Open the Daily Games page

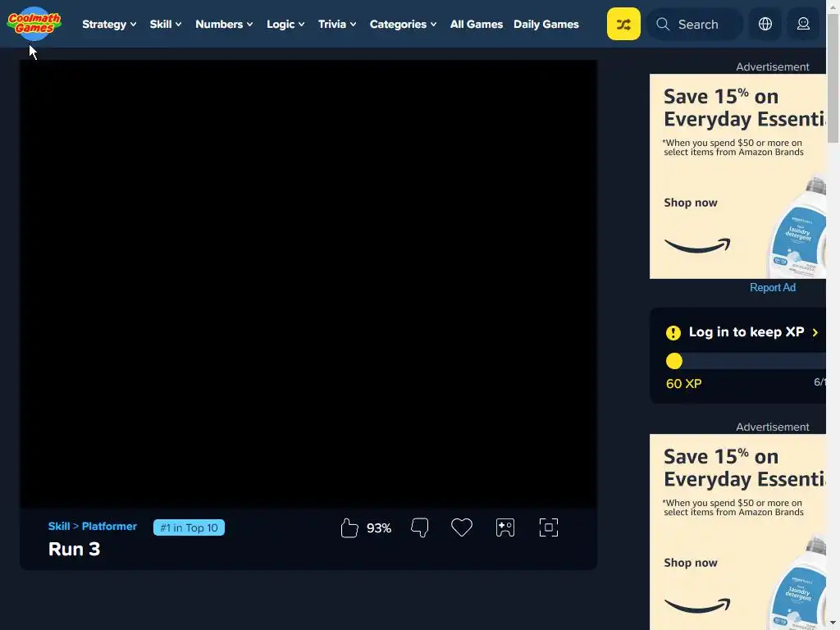click(x=546, y=24)
